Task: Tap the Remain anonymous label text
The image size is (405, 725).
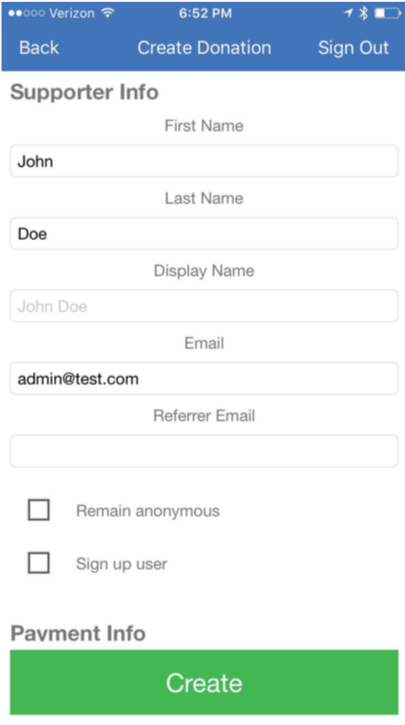Action: (x=148, y=511)
